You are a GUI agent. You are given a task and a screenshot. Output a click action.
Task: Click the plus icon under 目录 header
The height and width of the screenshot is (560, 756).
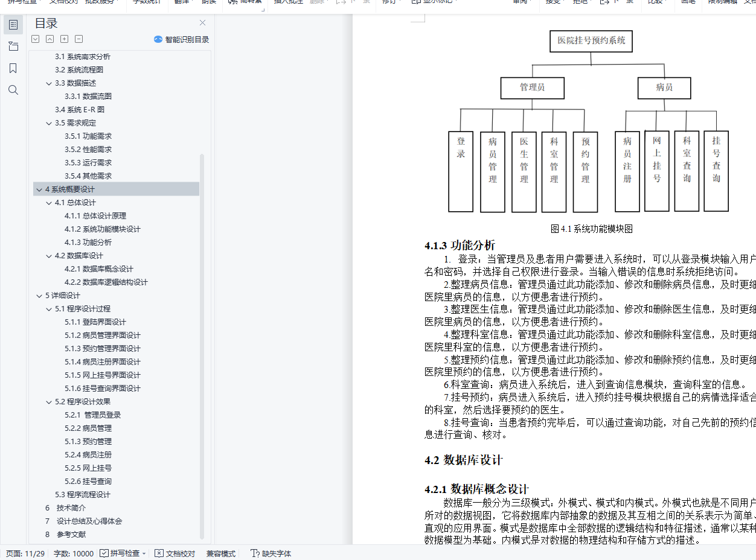click(x=65, y=39)
